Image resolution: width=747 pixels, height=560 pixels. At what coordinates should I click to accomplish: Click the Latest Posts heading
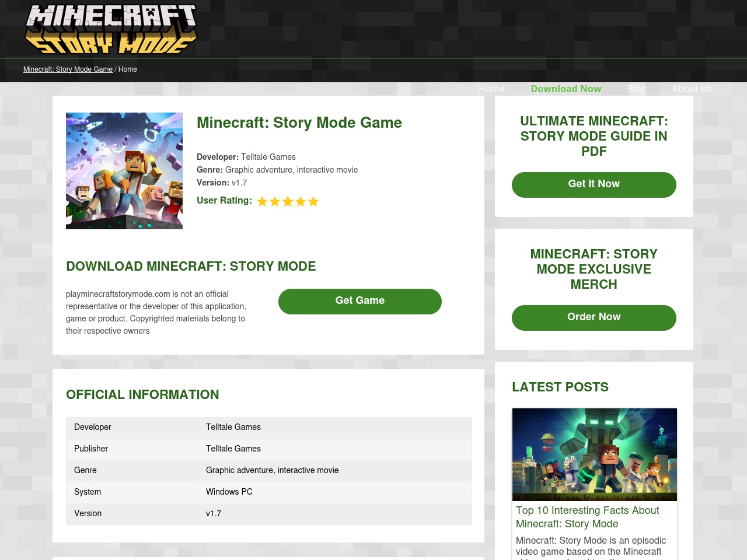point(560,387)
